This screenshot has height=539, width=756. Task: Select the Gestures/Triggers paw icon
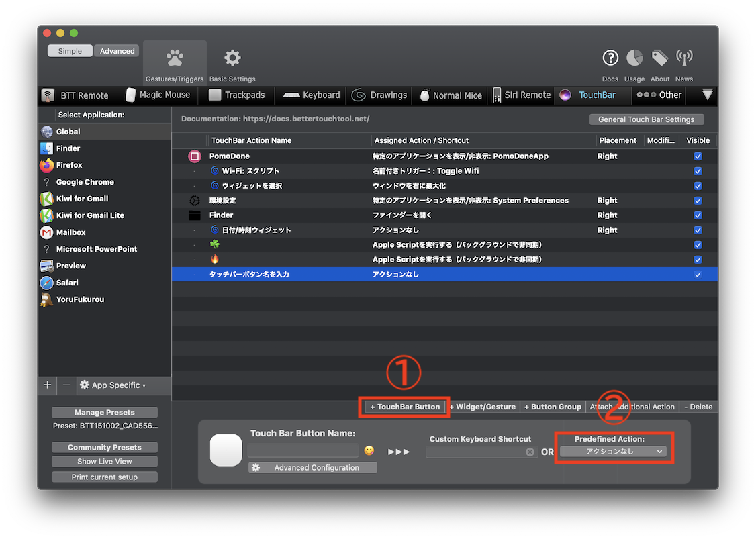pos(175,59)
